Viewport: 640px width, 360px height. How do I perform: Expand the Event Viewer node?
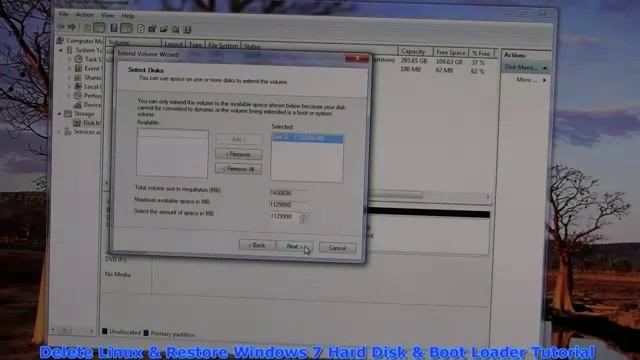click(x=69, y=69)
